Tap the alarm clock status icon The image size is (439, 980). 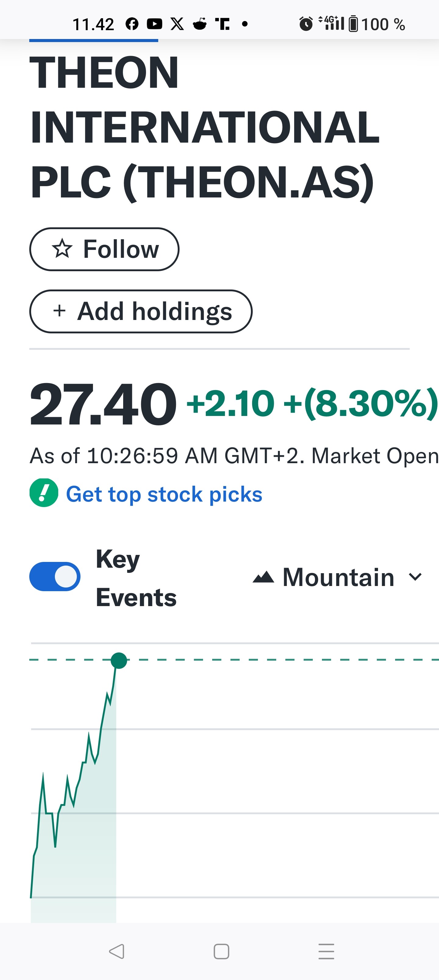tap(306, 24)
